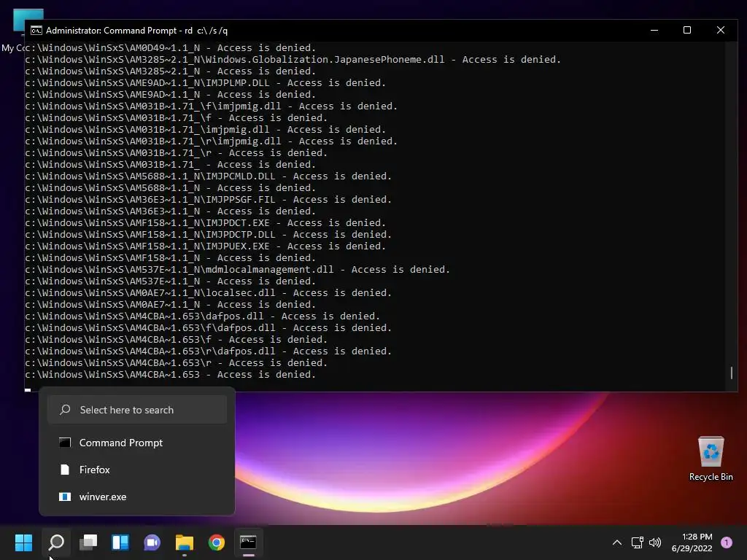Click the Command Prompt vertical scrollbar thumb
The width and height of the screenshot is (747, 560).
pyautogui.click(x=731, y=373)
